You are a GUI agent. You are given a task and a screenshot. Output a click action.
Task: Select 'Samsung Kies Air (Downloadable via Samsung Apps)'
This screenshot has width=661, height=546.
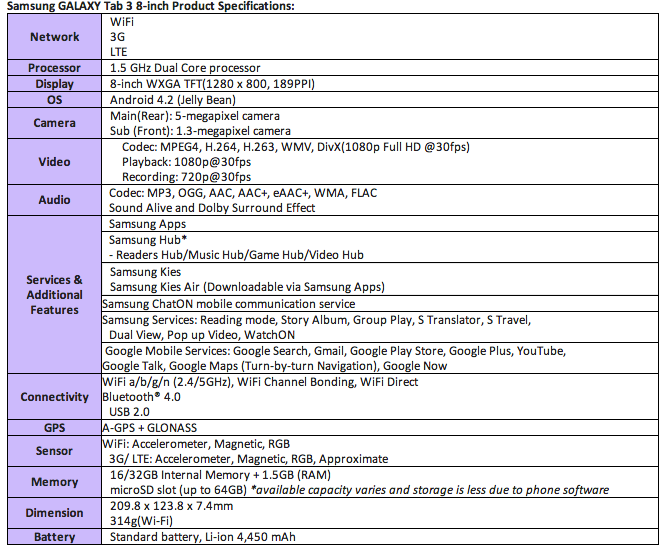click(x=247, y=287)
